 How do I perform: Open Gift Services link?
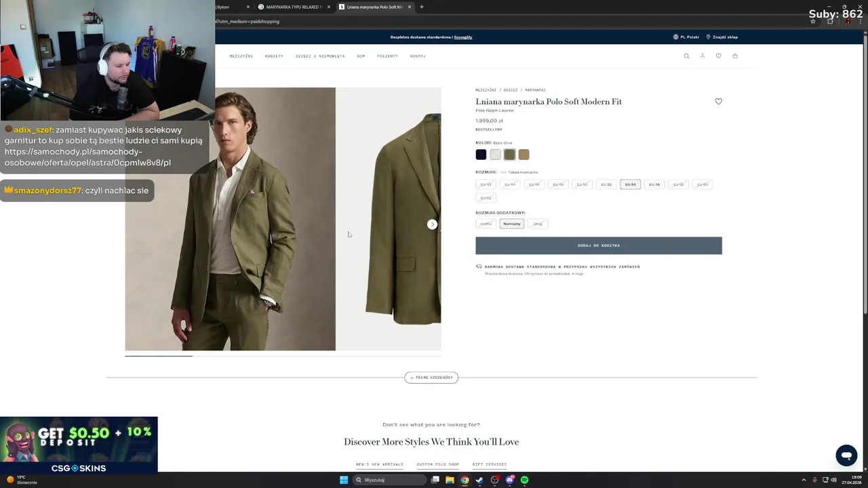[x=490, y=464]
